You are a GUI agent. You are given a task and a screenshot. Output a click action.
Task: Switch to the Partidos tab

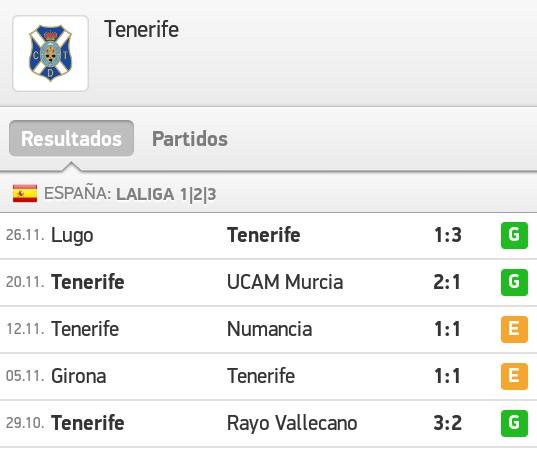pyautogui.click(x=190, y=139)
